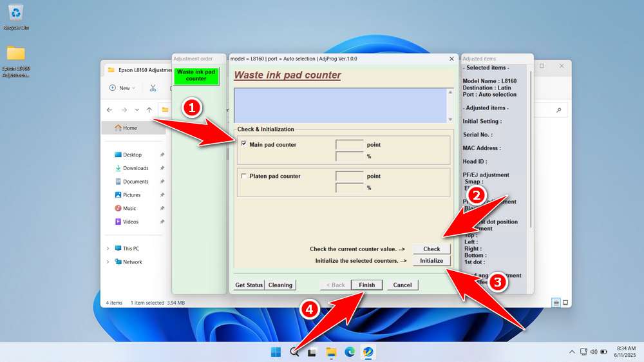Unpin Documents using its pin icon
Screen dimensions: 644x362
click(162, 181)
